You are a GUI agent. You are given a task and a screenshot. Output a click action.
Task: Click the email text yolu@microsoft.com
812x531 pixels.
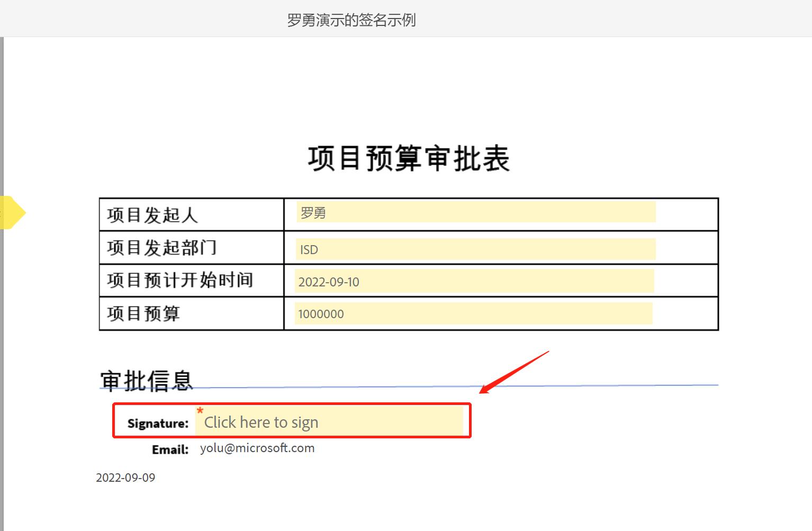257,448
